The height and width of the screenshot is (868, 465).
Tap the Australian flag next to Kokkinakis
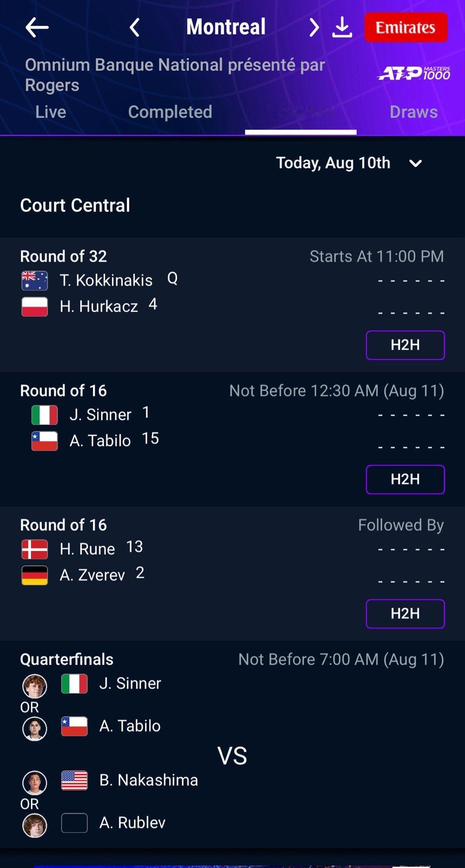point(35,281)
